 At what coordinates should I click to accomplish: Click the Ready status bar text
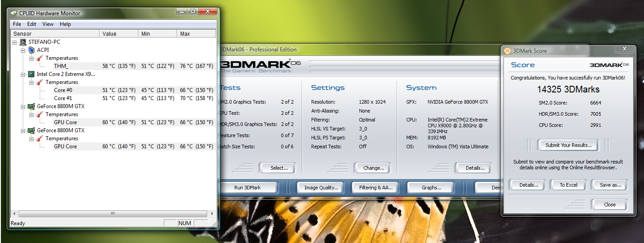(x=18, y=223)
